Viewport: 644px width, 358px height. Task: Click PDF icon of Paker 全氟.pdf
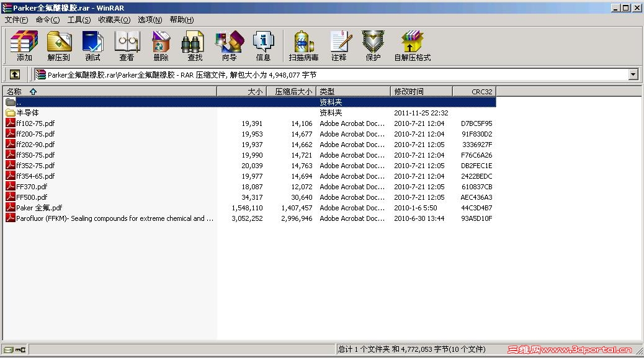[11, 207]
